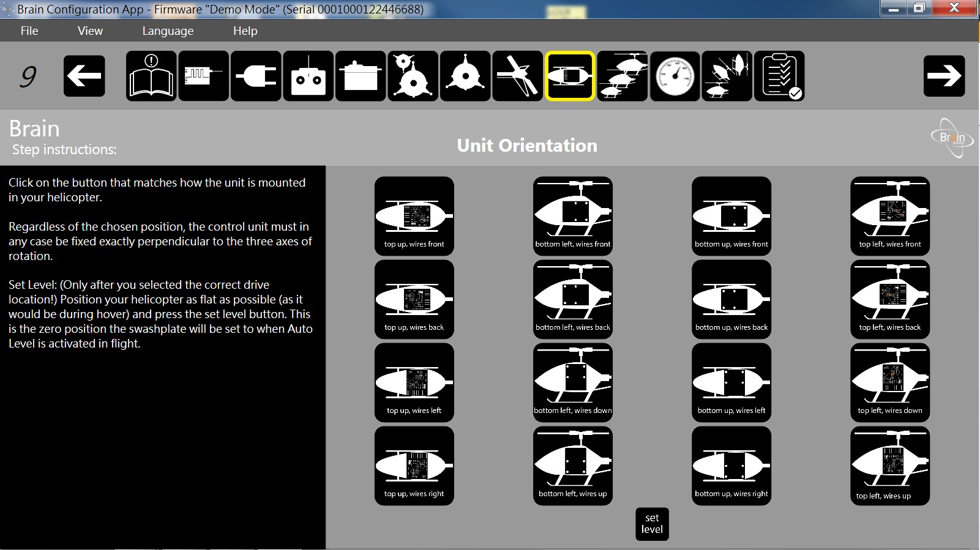Close the Brain Configuration App window

(x=954, y=9)
